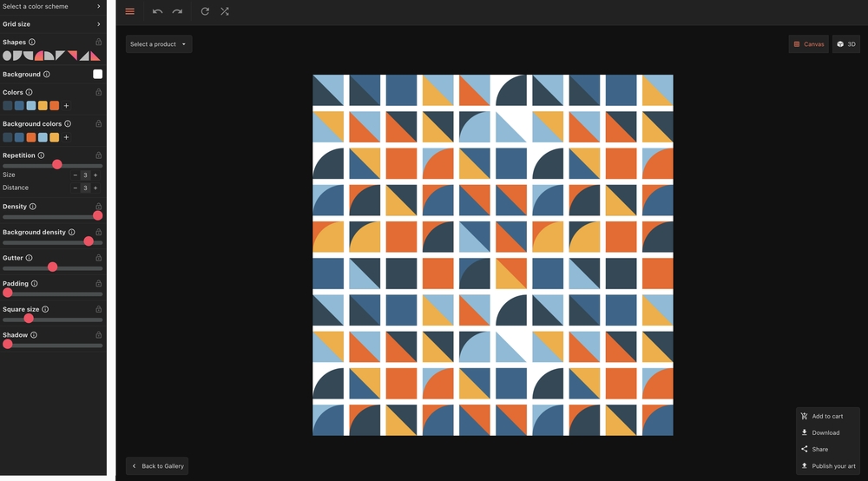
Task: Increase Repetition Size value
Action: 95,175
